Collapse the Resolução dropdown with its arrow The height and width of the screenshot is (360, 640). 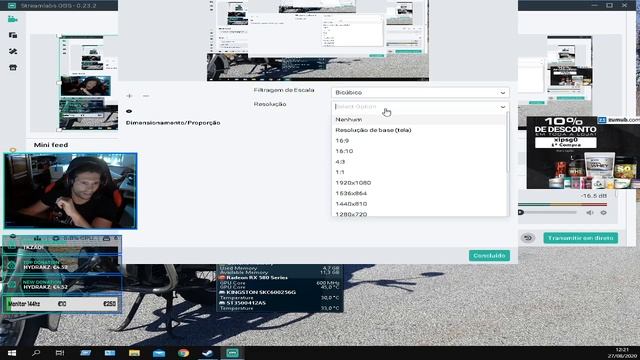coord(503,107)
